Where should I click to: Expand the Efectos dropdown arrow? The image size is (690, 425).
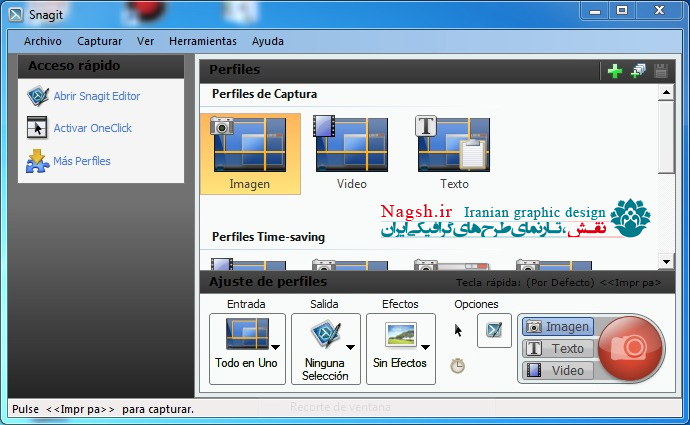[425, 347]
